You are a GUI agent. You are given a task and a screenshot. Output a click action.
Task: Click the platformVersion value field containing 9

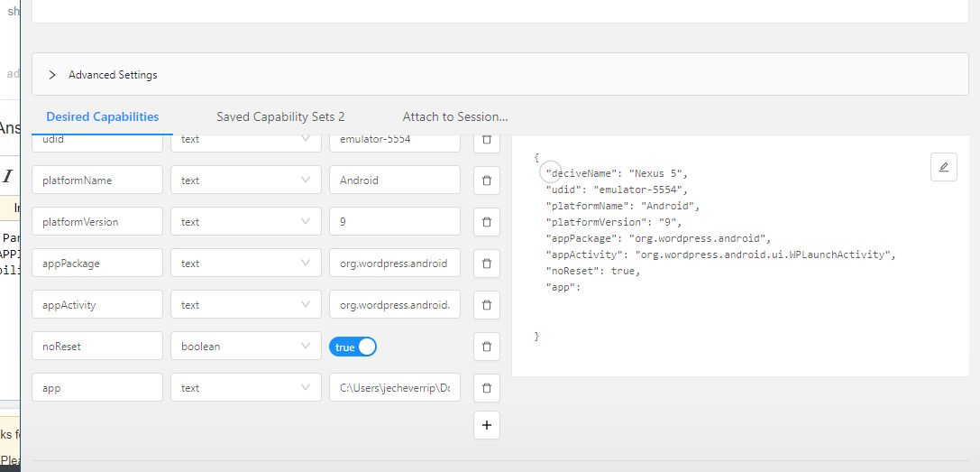[x=394, y=222]
